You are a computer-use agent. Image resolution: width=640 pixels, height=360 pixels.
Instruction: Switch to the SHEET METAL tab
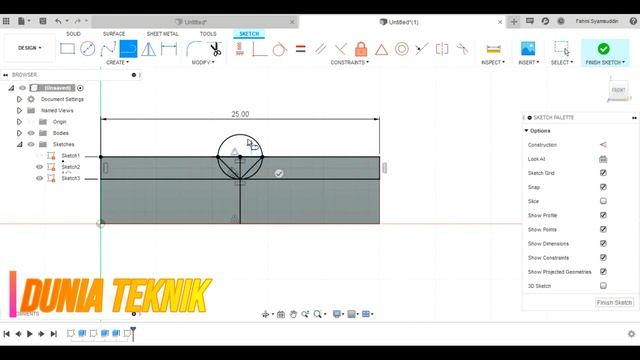[162, 34]
